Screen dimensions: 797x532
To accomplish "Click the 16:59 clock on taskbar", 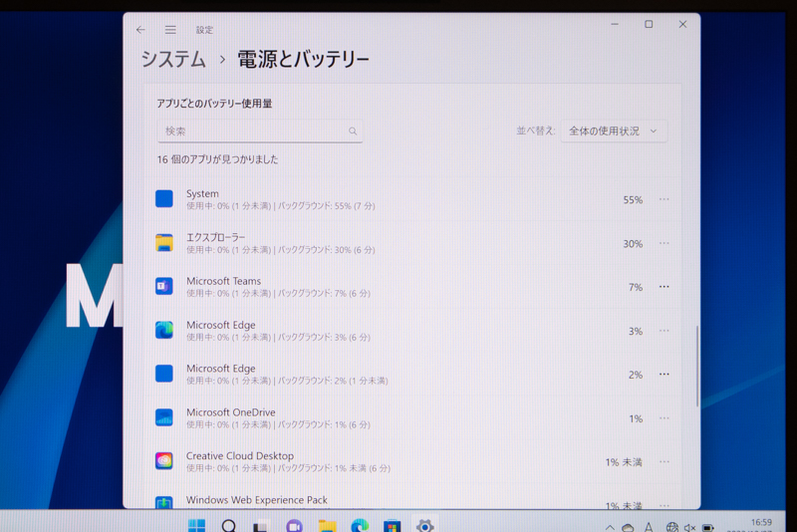I will coord(761,522).
